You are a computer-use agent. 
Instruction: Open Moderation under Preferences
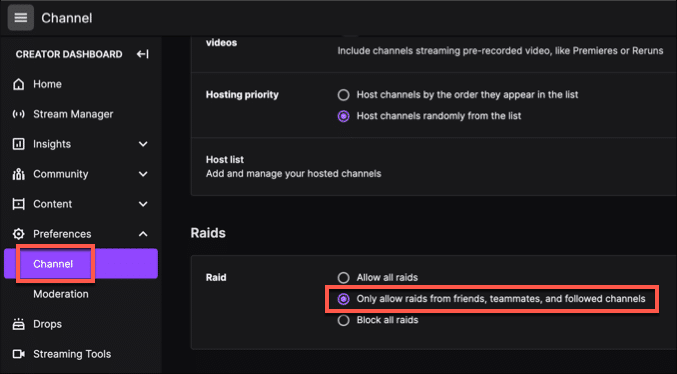[61, 294]
